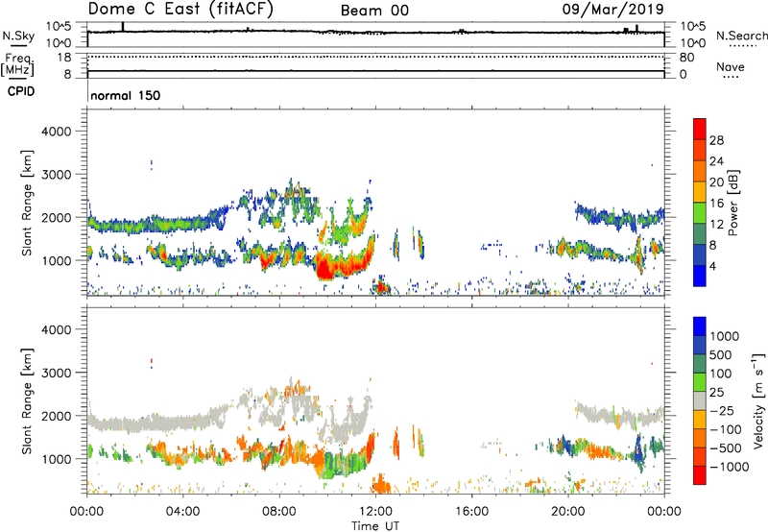Click the 'N.Search' legend label
Viewport: 768px width, 532px height.
741,36
